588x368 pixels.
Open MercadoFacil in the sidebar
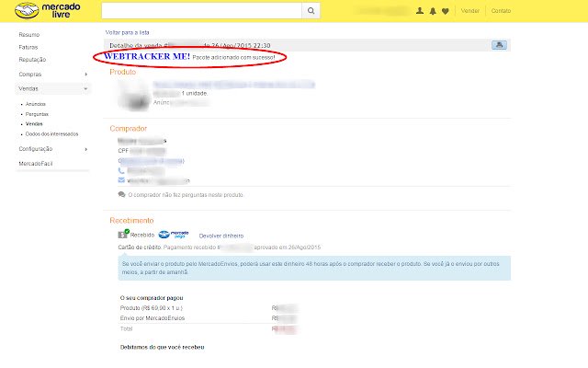click(x=36, y=164)
